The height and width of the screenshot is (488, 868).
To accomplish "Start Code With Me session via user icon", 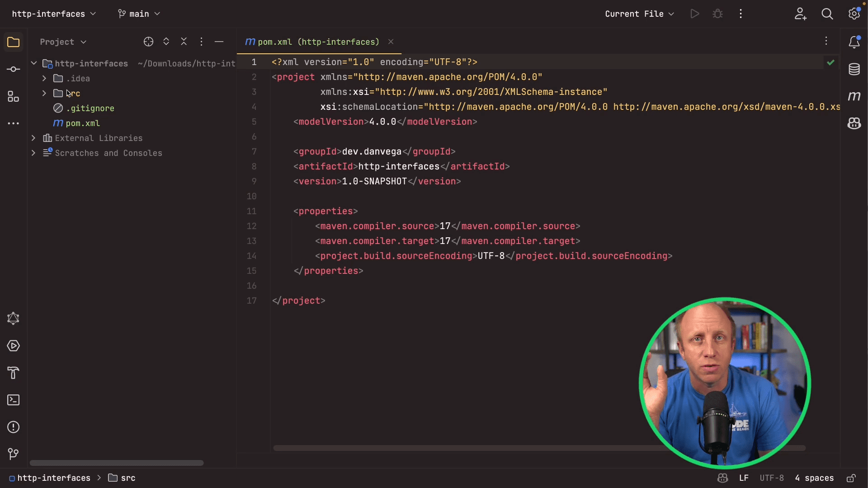I will click(800, 14).
